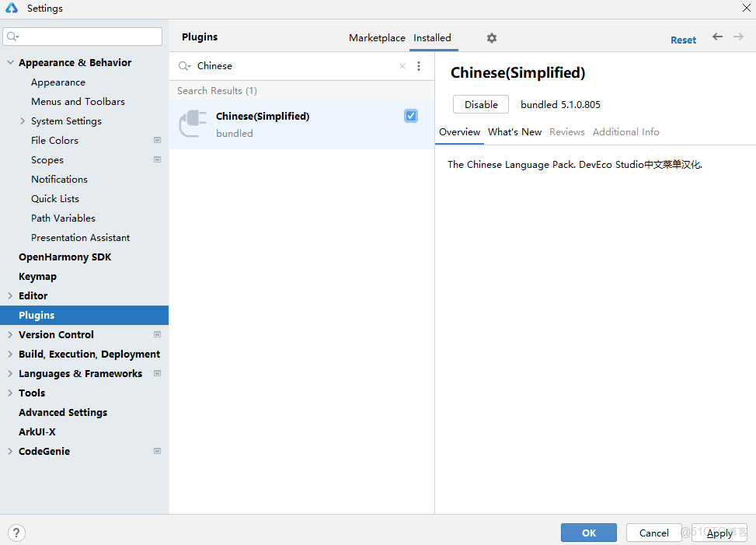Expand the Version Control section
The width and height of the screenshot is (756, 545).
coord(9,334)
